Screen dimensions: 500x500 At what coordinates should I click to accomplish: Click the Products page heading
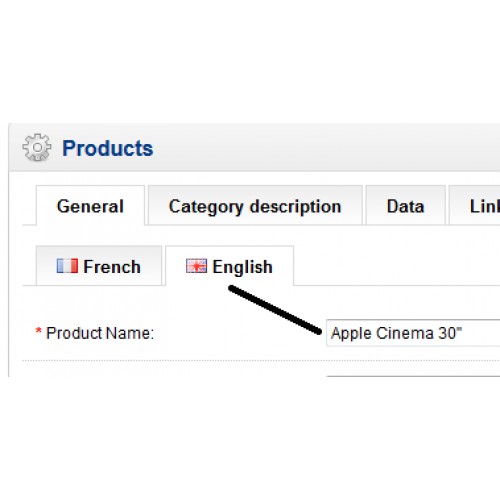tap(108, 148)
